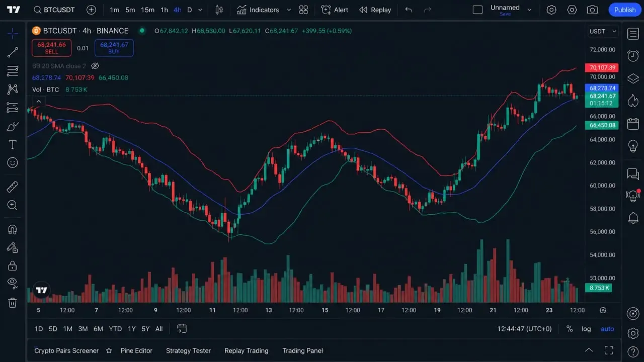Expand the timeframe interval dropdown arrow

coord(200,10)
